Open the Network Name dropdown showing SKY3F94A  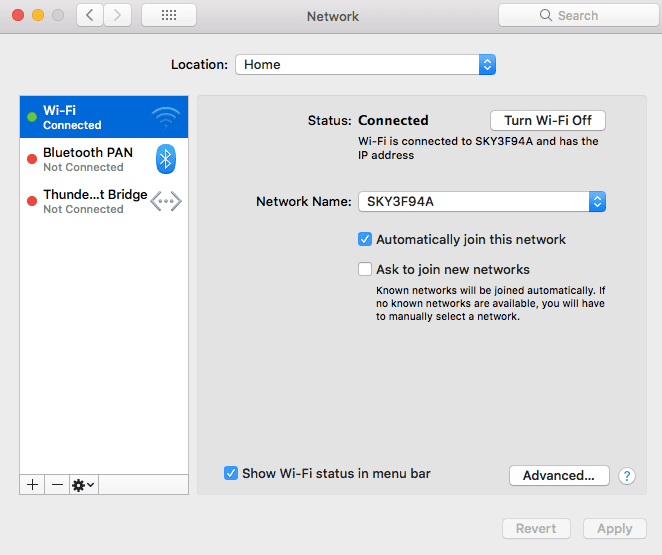(482, 201)
